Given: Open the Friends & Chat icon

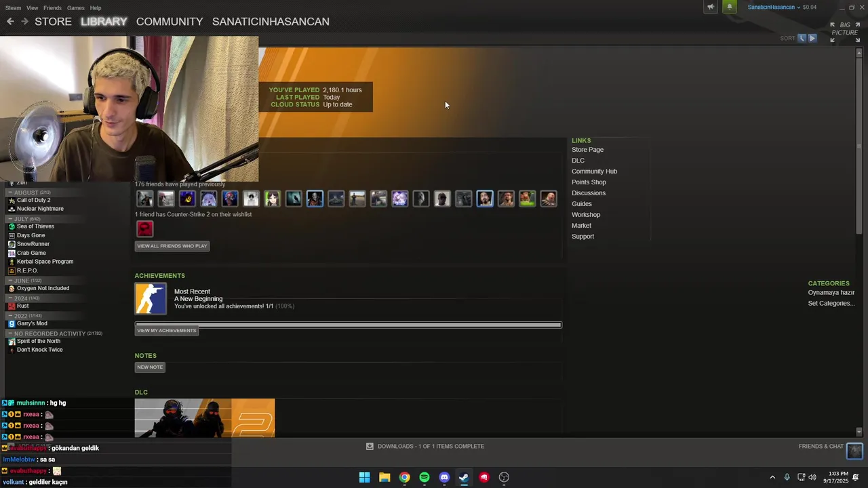Looking at the screenshot, I should tap(854, 450).
